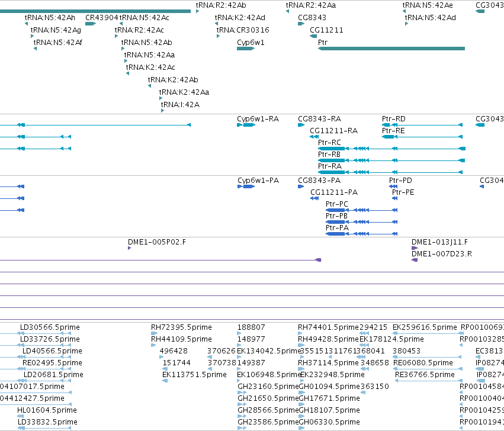
Task: Click the CR43904 gene arrow glyph
Action: tap(91, 24)
